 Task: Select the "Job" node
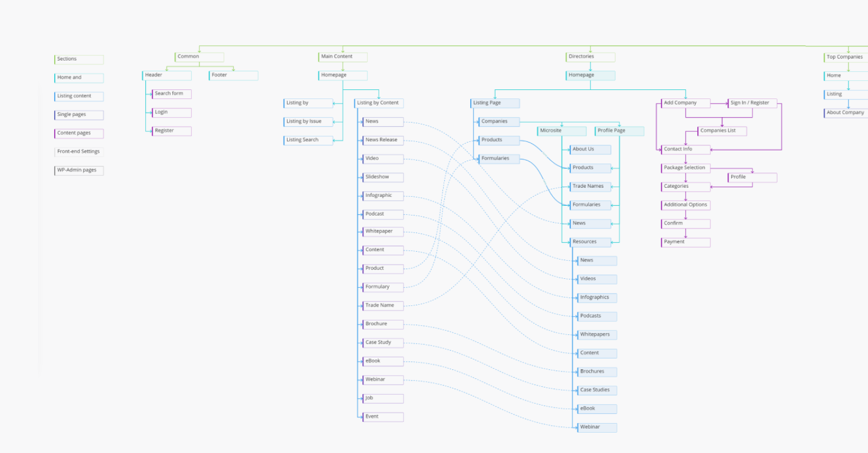[x=383, y=399]
